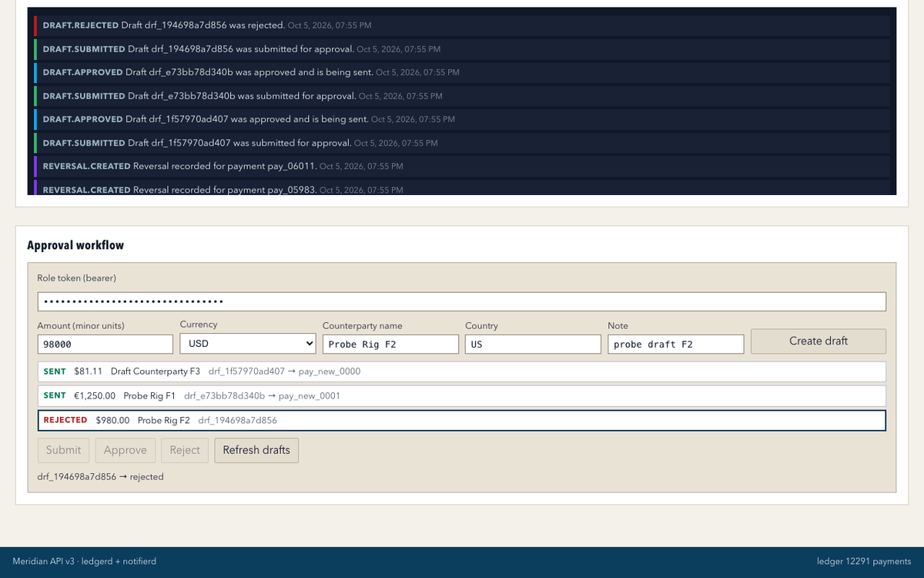Click the Approve button
Image resolution: width=924 pixels, height=578 pixels.
125,450
